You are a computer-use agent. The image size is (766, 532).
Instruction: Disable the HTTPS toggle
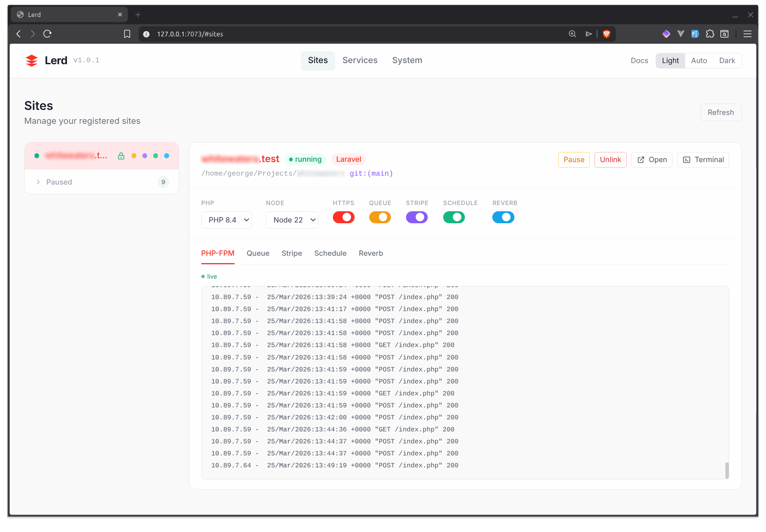click(343, 217)
